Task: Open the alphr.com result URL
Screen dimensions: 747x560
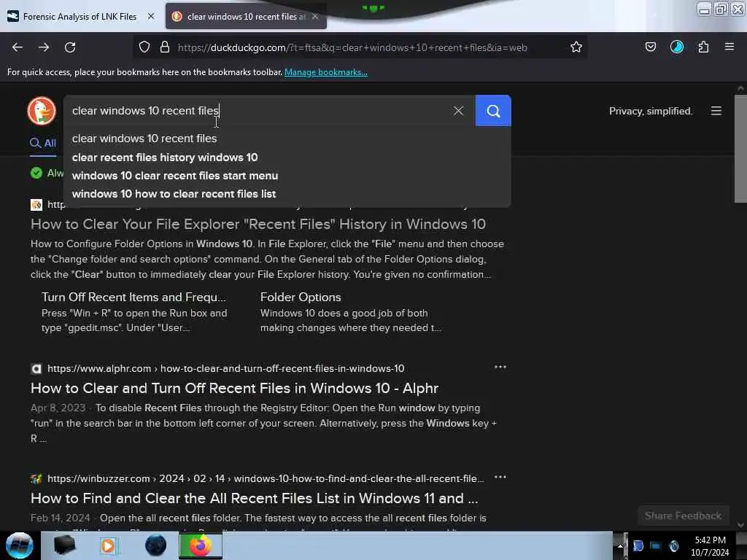Action: 226,368
